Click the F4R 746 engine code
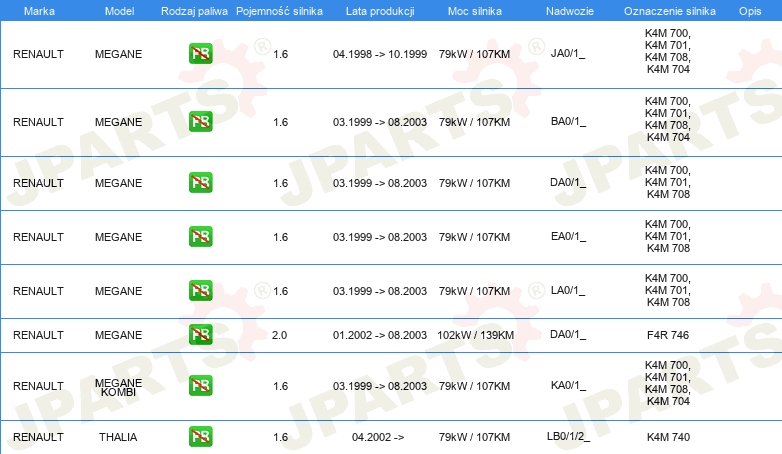The width and height of the screenshot is (782, 454). click(668, 335)
